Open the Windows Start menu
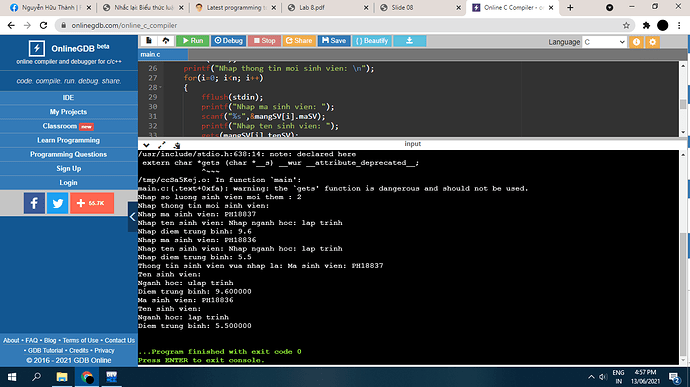The height and width of the screenshot is (387, 690). click(12, 377)
